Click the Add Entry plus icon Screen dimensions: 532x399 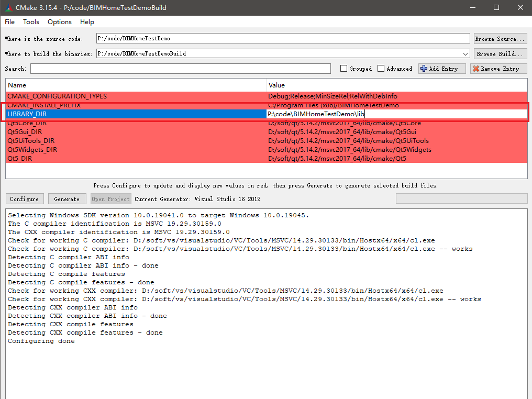(424, 69)
